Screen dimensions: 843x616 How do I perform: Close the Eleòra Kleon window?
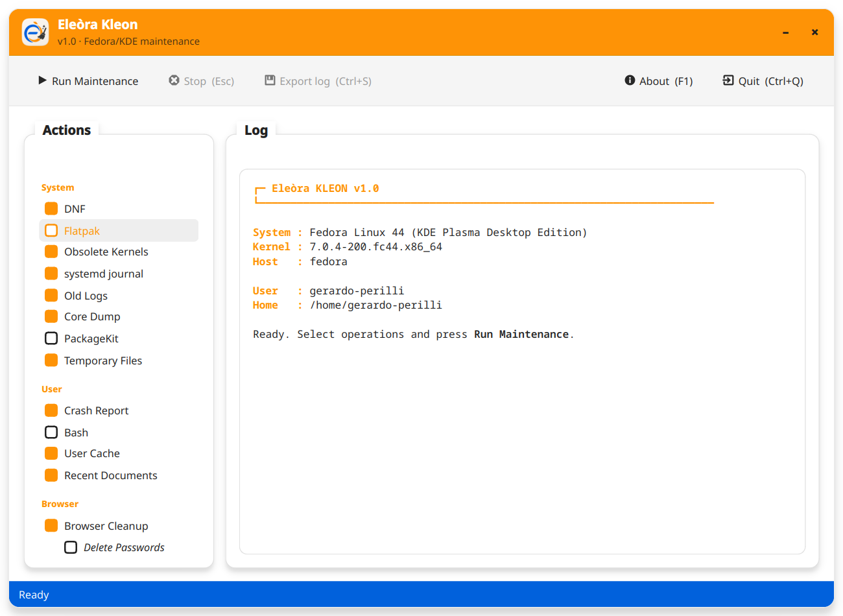(814, 32)
